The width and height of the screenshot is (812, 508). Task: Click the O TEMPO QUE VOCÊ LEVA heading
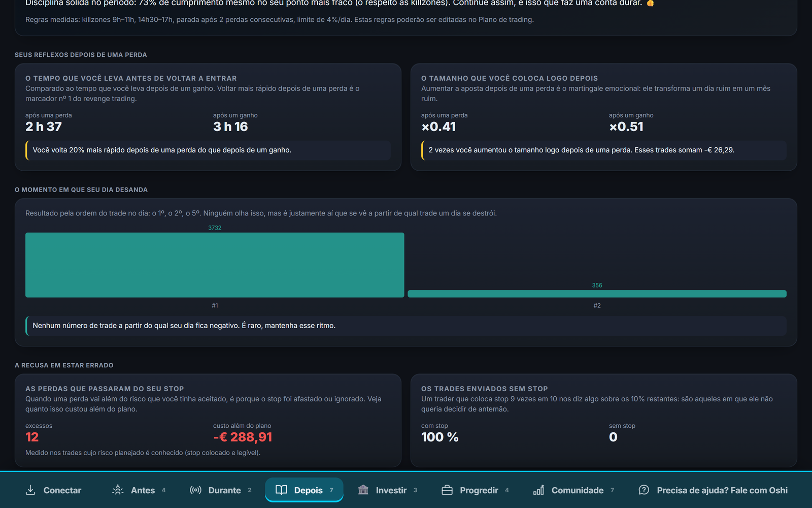point(131,78)
